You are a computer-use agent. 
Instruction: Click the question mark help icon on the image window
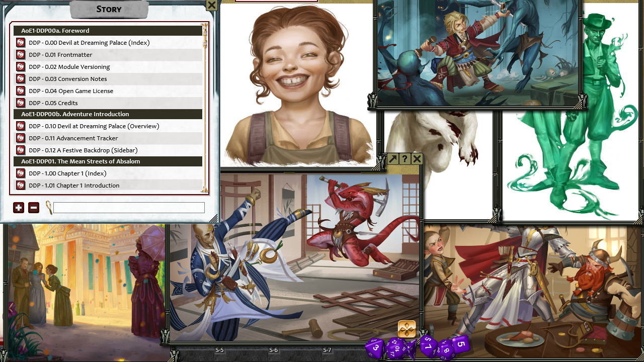click(405, 159)
